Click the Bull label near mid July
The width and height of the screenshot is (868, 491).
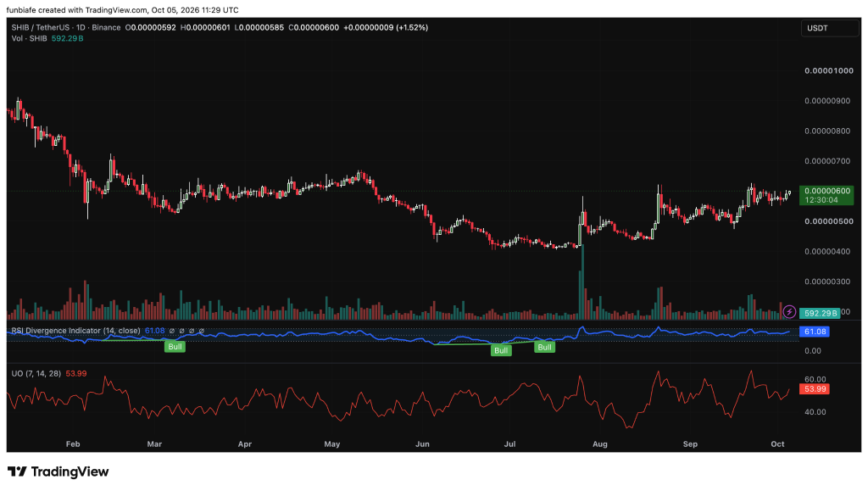(x=545, y=347)
